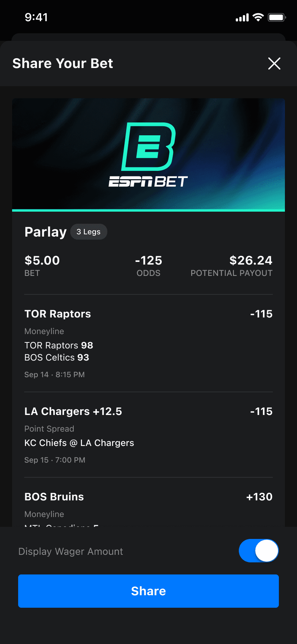Toggle the Display Wager Amount switch
Viewport: 297px width, 644px height.
pos(259,551)
